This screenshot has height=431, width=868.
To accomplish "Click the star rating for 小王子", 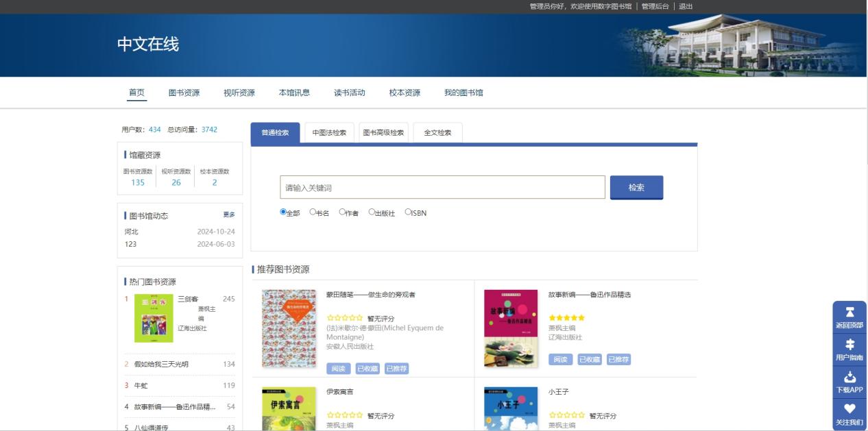I will (x=566, y=415).
